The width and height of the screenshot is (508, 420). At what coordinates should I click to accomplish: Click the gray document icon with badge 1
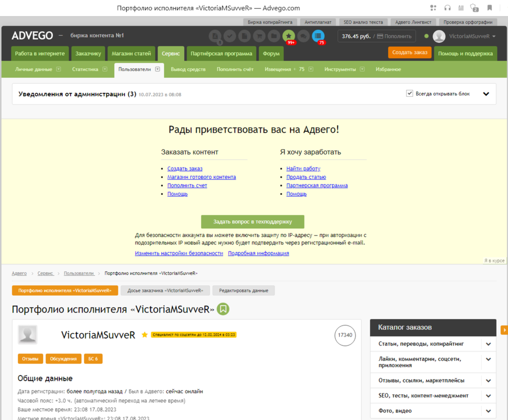click(x=215, y=36)
